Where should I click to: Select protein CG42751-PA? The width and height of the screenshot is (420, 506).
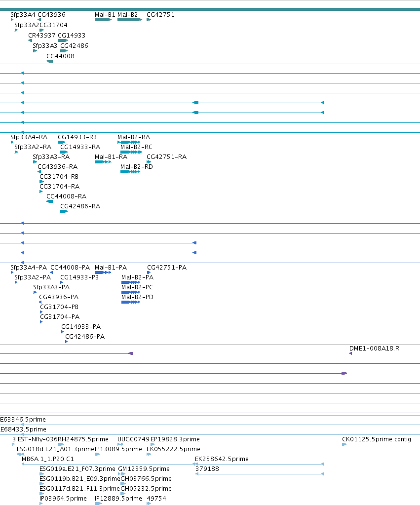coord(149,272)
